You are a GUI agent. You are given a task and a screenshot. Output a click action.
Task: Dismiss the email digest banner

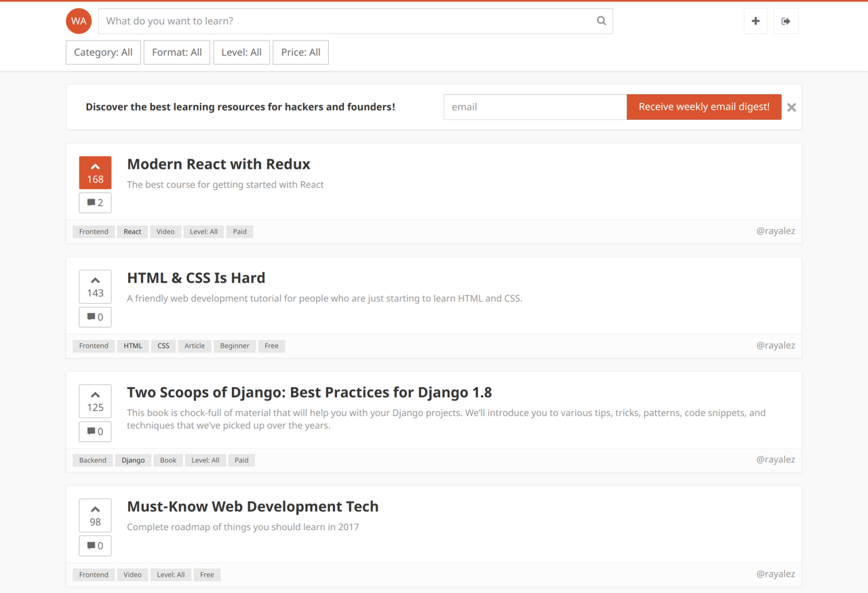pyautogui.click(x=791, y=107)
